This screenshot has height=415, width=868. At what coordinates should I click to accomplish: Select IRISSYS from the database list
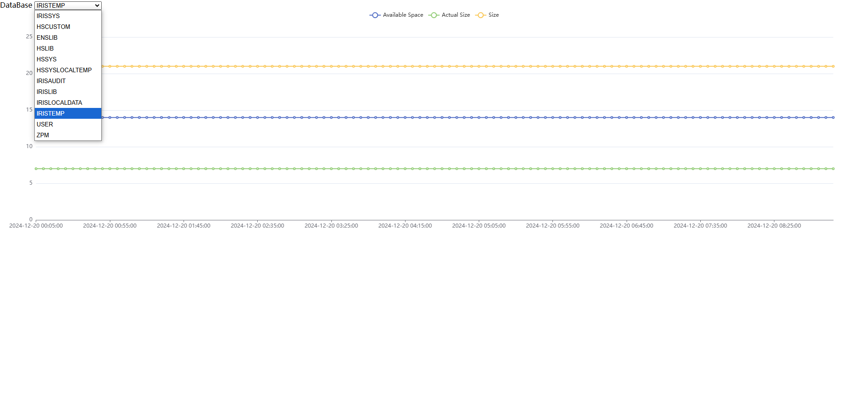pyautogui.click(x=48, y=16)
